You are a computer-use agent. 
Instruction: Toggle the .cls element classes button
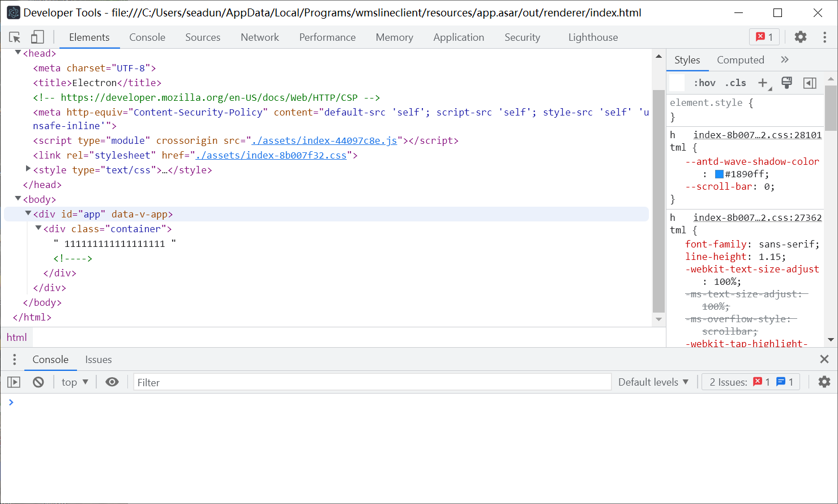(x=736, y=83)
